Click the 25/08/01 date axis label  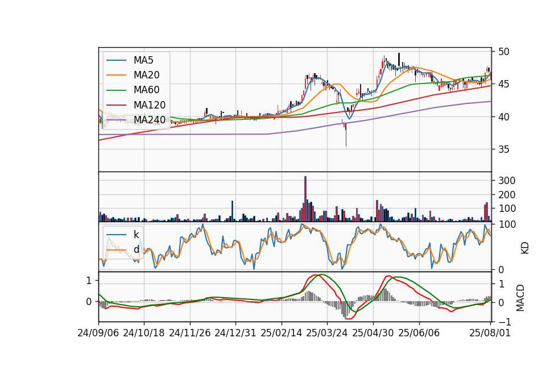point(490,333)
